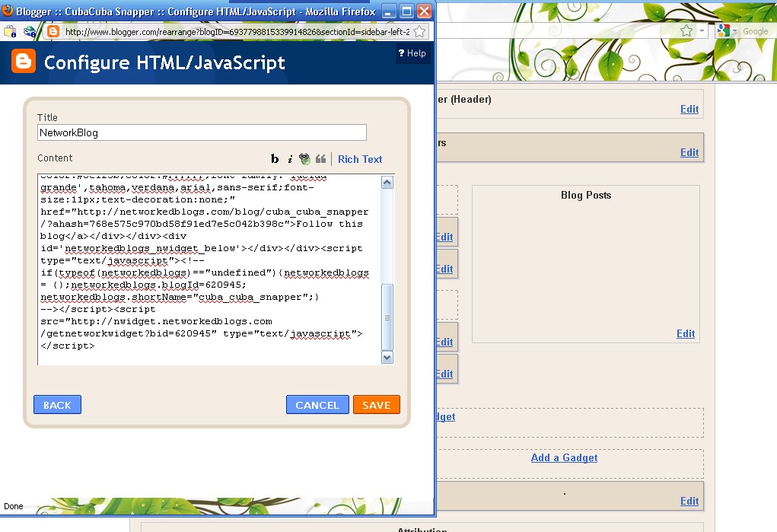Click the bold (b) formatting icon
Viewport: 777px width, 532px height.
point(275,158)
